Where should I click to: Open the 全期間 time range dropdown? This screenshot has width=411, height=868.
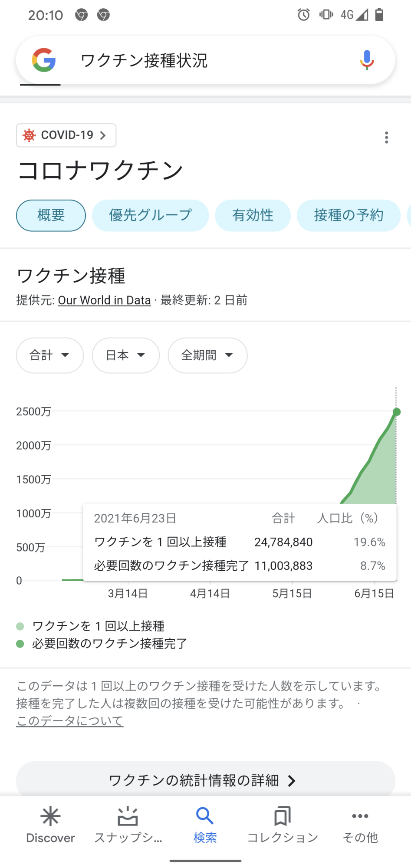pos(207,355)
